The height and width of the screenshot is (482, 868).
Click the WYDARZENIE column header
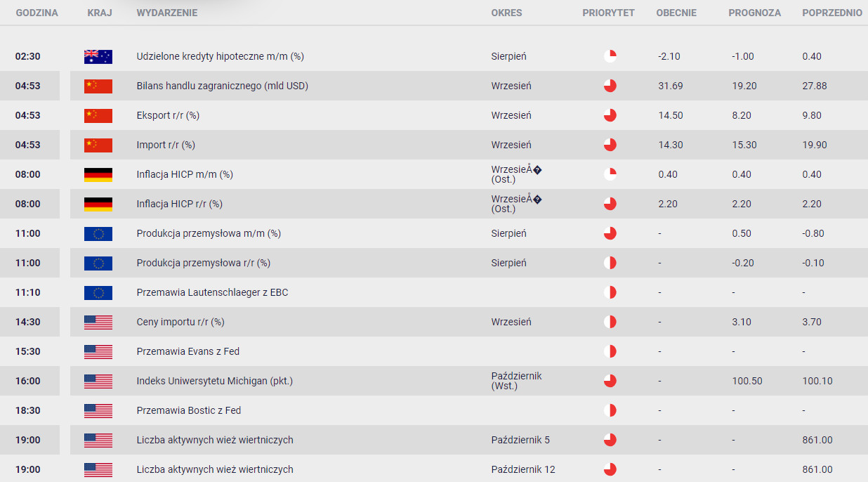167,13
